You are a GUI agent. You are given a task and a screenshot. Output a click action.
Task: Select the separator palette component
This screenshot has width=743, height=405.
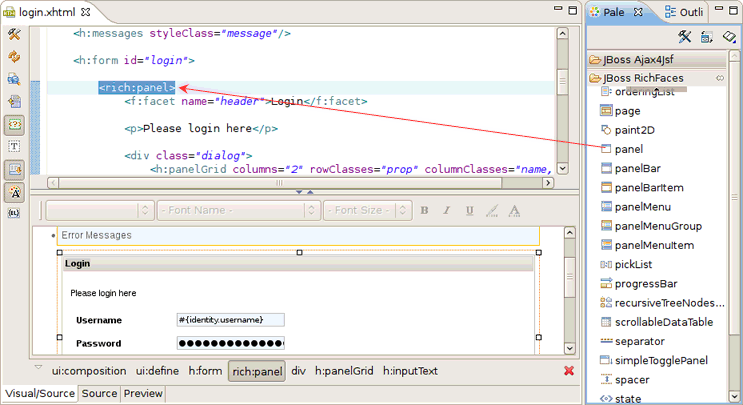(632, 341)
